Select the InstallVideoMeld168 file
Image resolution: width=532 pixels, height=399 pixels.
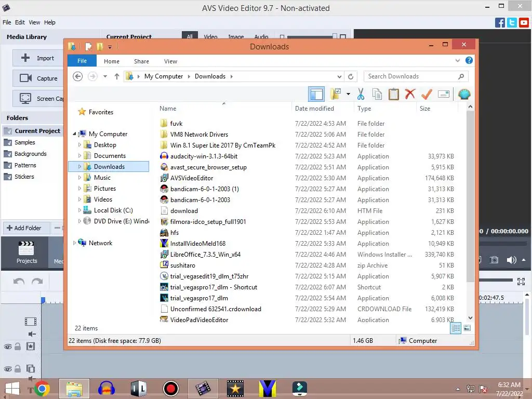click(198, 243)
